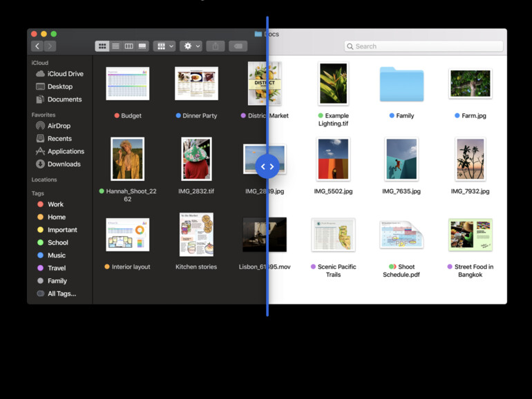Click the Kitchen stories file name

pyautogui.click(x=196, y=266)
